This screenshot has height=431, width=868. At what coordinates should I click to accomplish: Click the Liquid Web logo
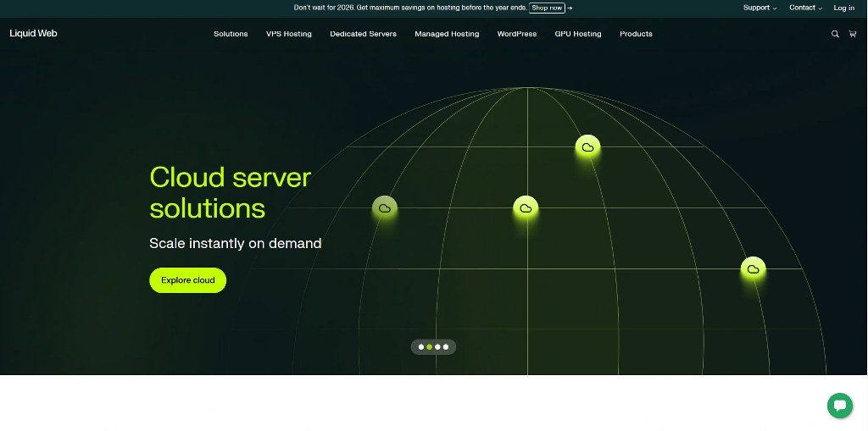[33, 33]
